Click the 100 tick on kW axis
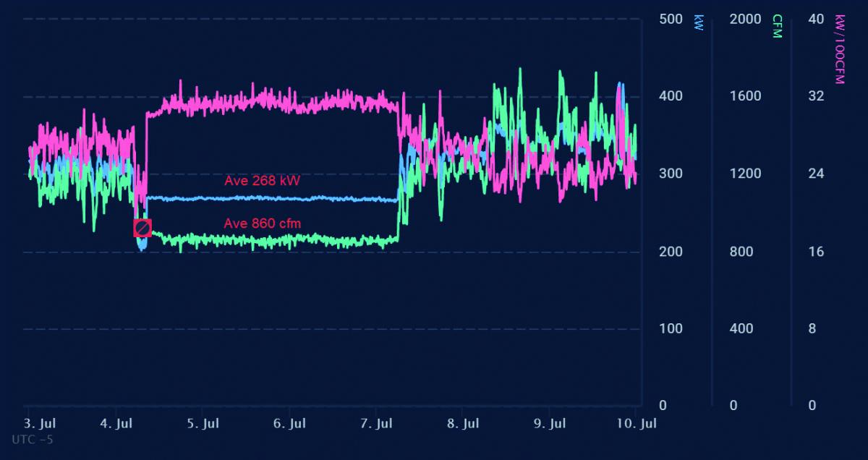 (x=671, y=328)
